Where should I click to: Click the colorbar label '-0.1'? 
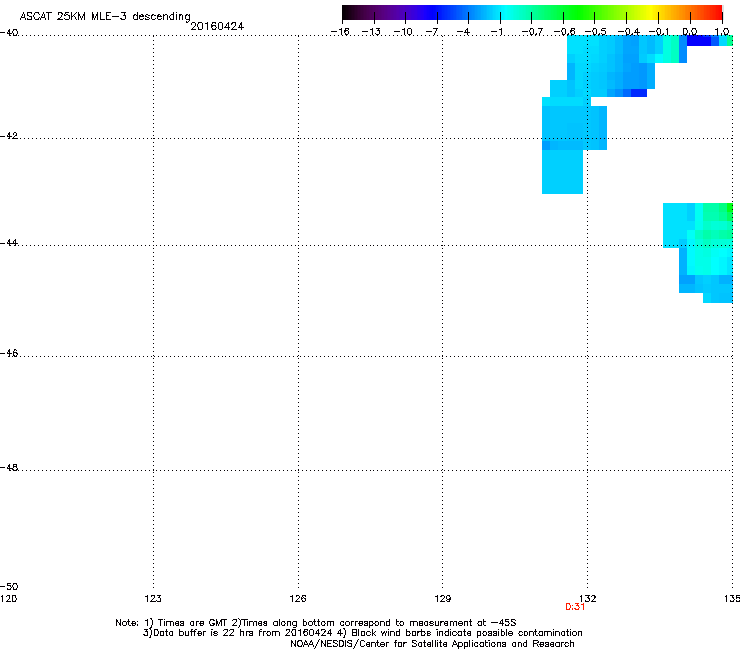coord(659,32)
